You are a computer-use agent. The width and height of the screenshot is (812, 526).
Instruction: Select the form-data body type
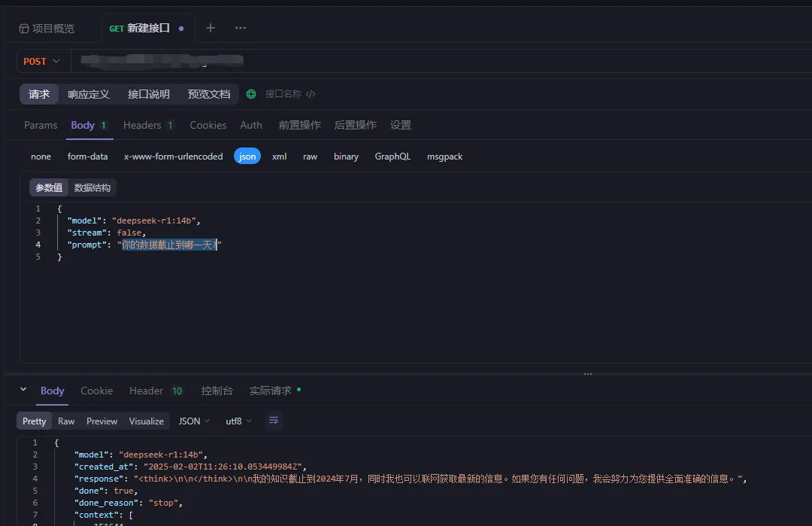[87, 157]
